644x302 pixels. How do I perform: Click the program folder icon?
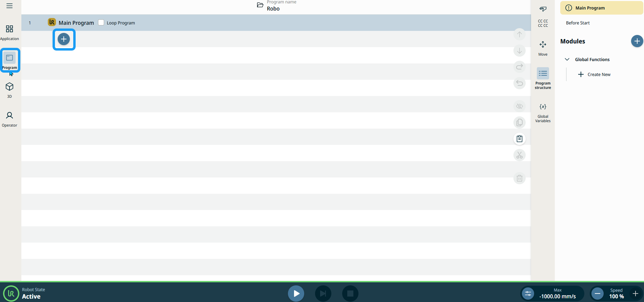[260, 5]
